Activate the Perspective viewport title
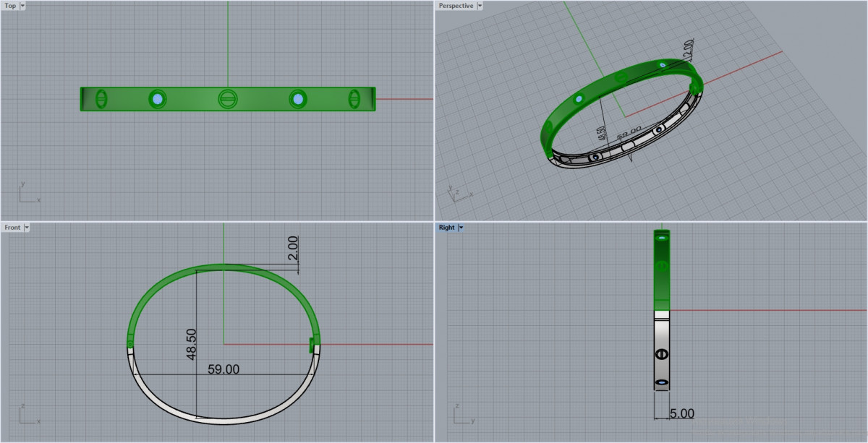This screenshot has width=868, height=443. tap(456, 6)
